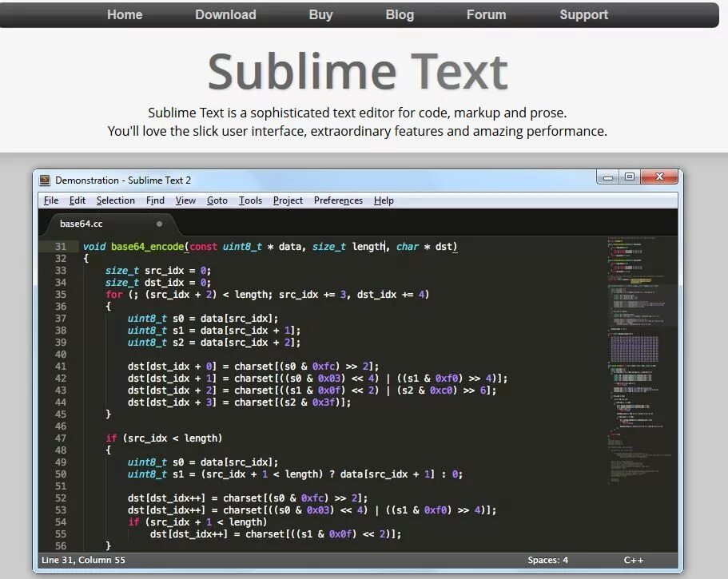Open the Help menu
The image size is (728, 579).
pyautogui.click(x=384, y=200)
